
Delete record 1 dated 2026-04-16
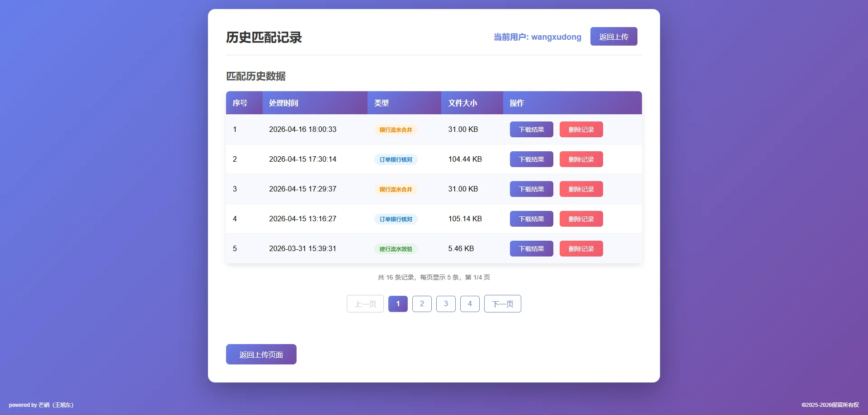coord(581,130)
